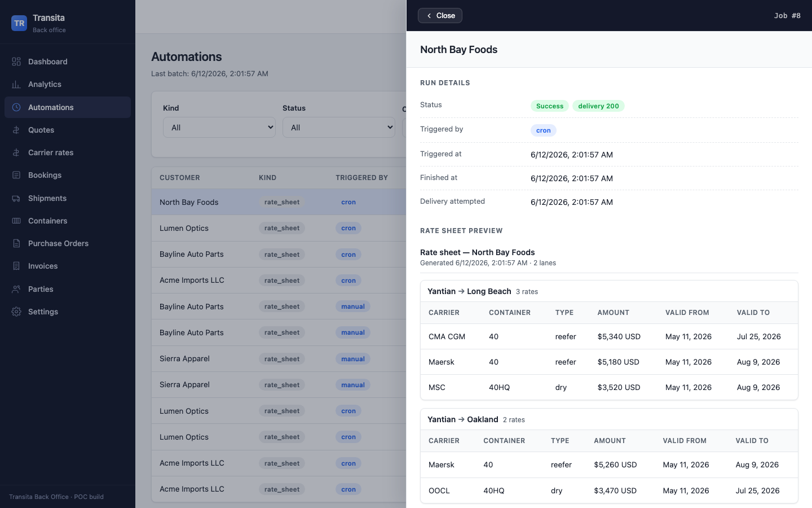Open Carrier rates page
The image size is (812, 508).
point(68,152)
